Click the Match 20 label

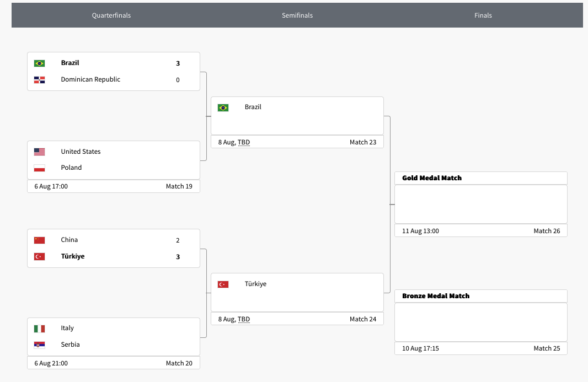pos(179,363)
